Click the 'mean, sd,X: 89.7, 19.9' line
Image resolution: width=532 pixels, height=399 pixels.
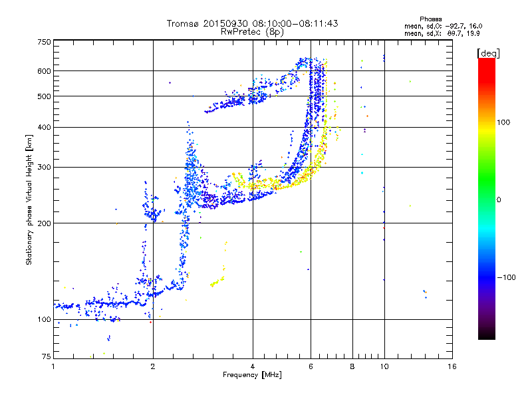442,33
